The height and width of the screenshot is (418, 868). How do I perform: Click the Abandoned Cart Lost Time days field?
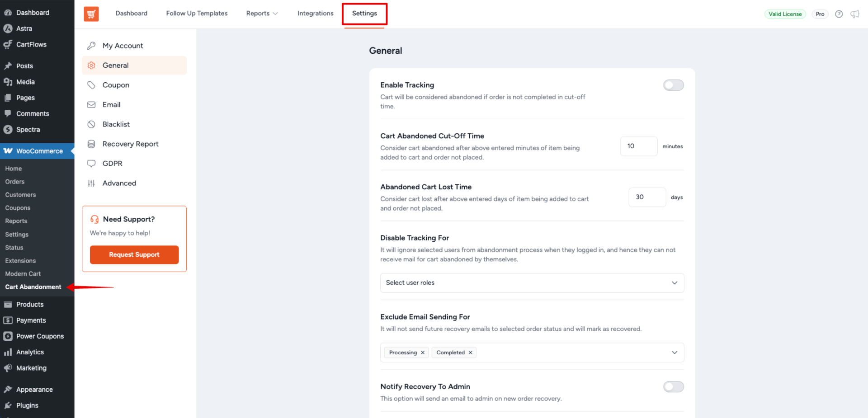(647, 197)
